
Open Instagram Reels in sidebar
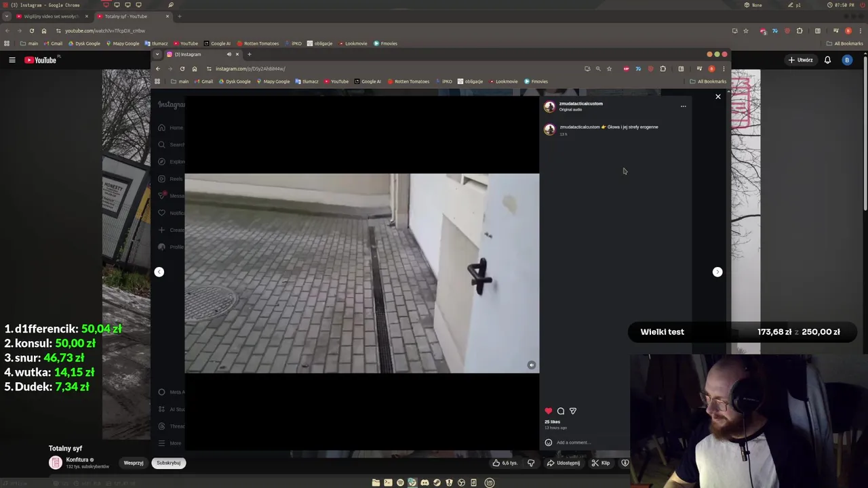click(170, 178)
